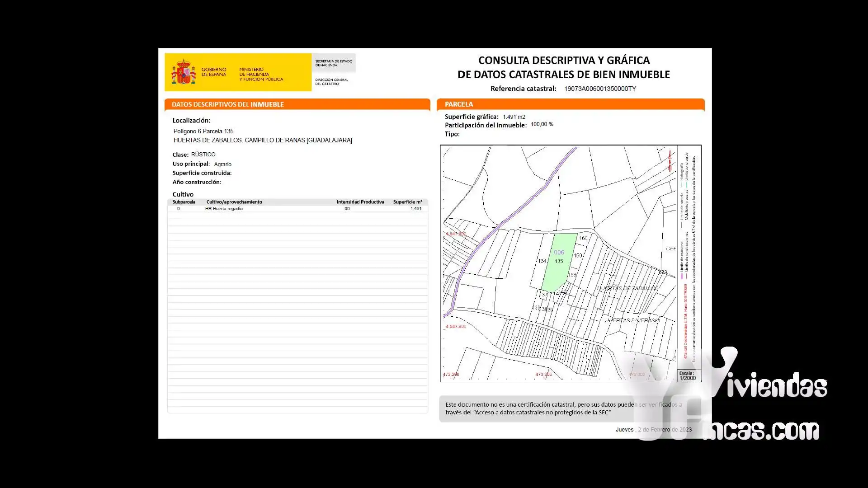The width and height of the screenshot is (868, 488).
Task: Select 'HR Huerta regadío' table cell
Action: tap(224, 209)
